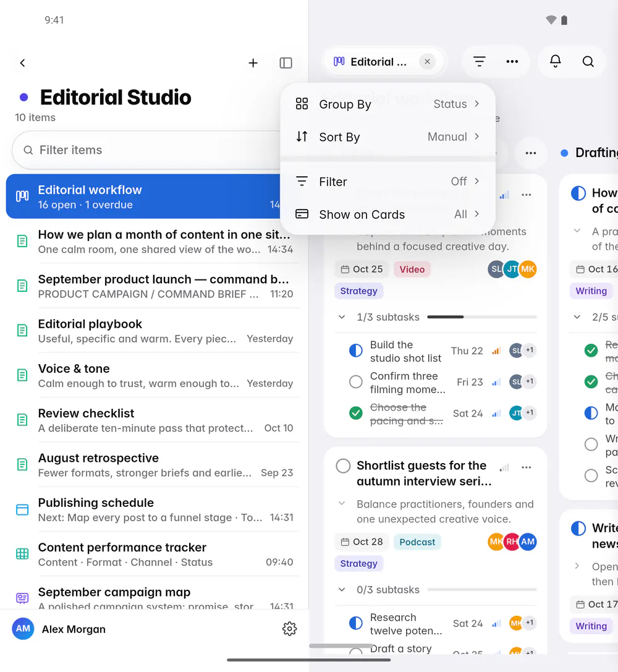Collapse description chevron on first Drafting card
Screen dimensions: 618x672
[x=577, y=231]
